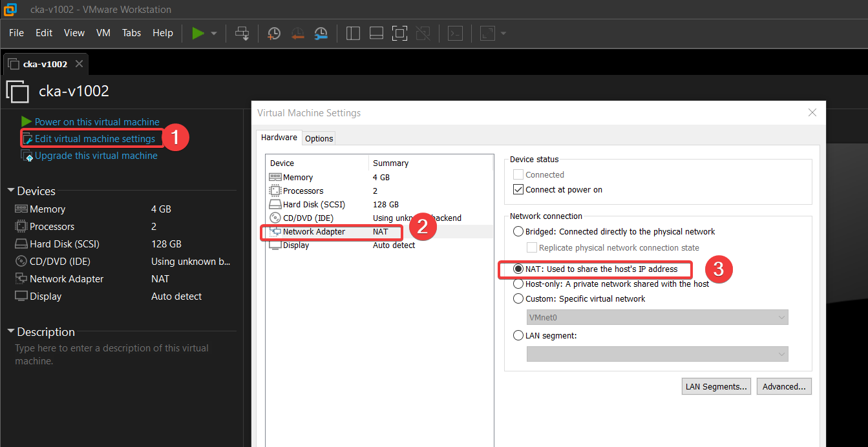Click the 128 GB value in sidebar Devices

click(x=166, y=244)
